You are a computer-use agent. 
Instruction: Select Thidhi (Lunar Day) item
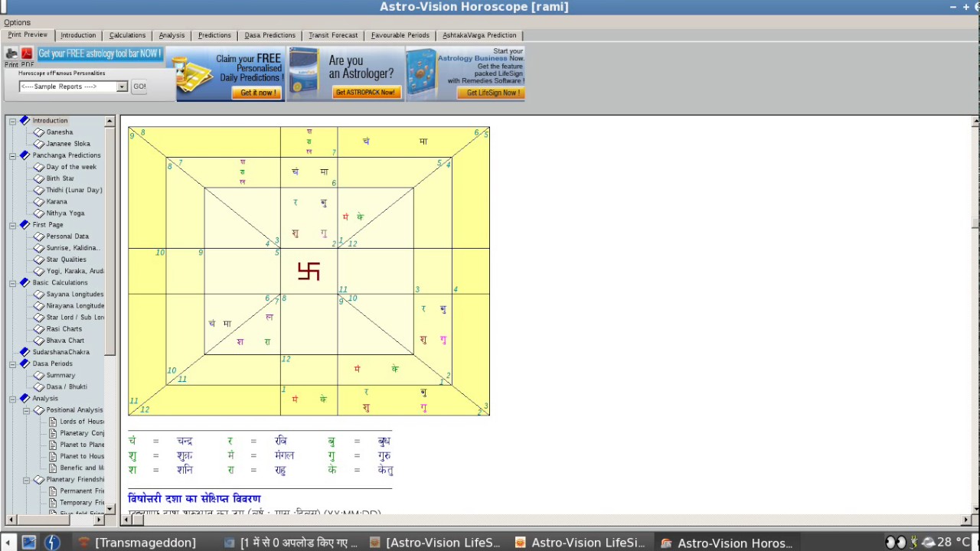73,190
